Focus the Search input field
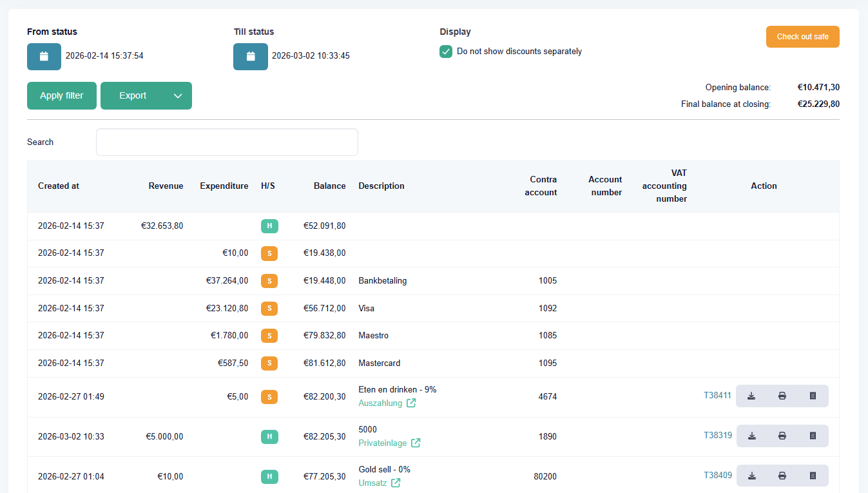 [227, 142]
